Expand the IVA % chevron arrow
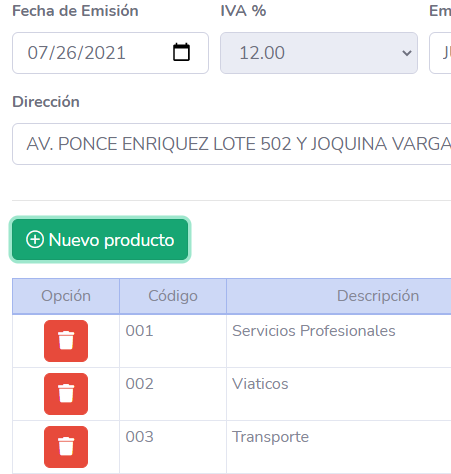This screenshot has width=451, height=474. click(x=406, y=53)
